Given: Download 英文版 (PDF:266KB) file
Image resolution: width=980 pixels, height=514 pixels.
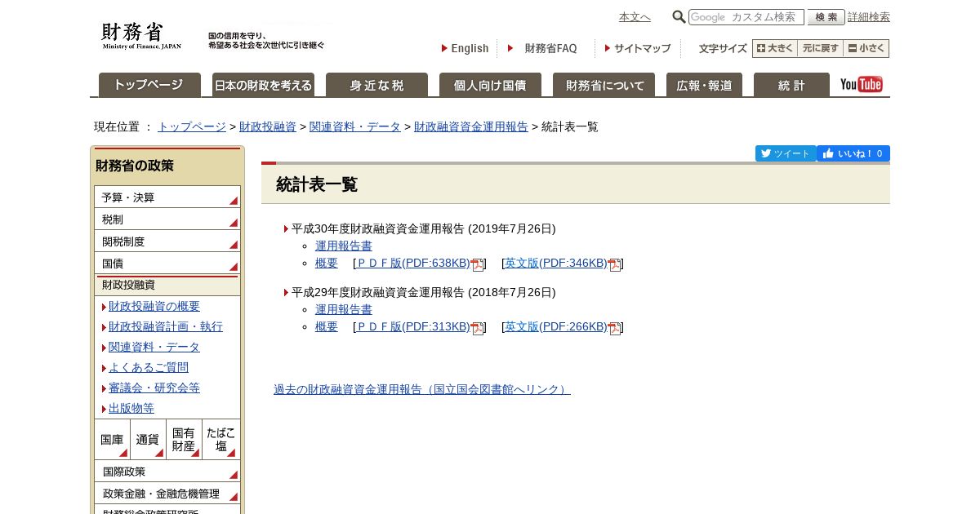Looking at the screenshot, I should [556, 326].
